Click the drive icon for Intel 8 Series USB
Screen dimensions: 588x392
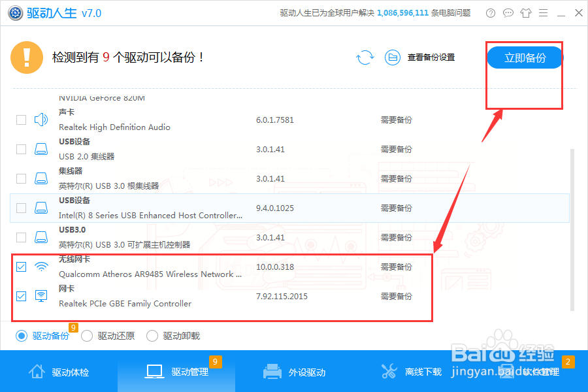click(41, 208)
